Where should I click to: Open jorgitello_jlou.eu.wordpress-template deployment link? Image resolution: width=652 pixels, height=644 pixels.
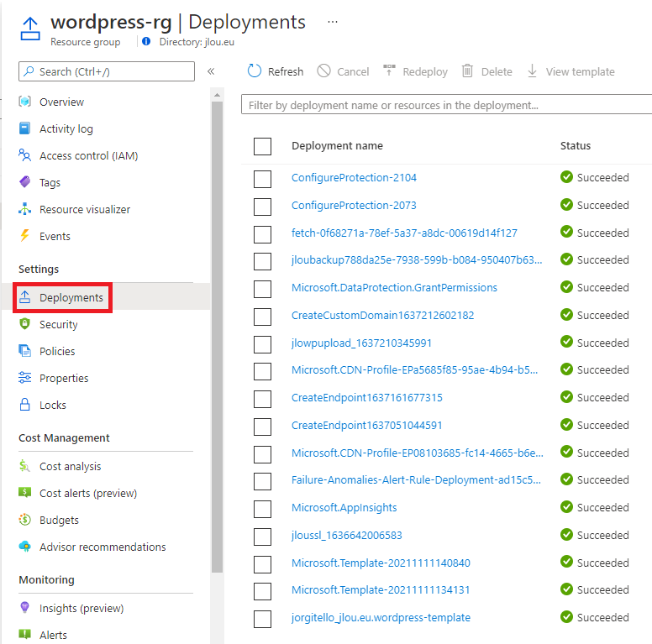tap(381, 617)
